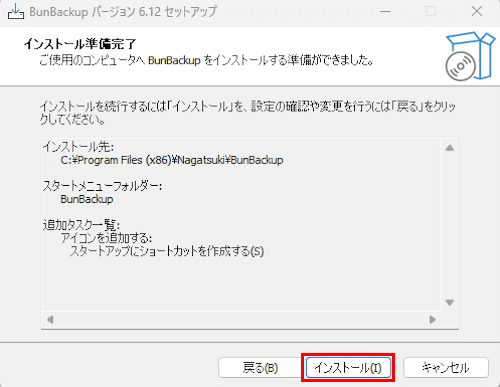Image resolution: width=500 pixels, height=387 pixels.
Task: Click the scroll down arrow in summary box
Action: (450, 302)
